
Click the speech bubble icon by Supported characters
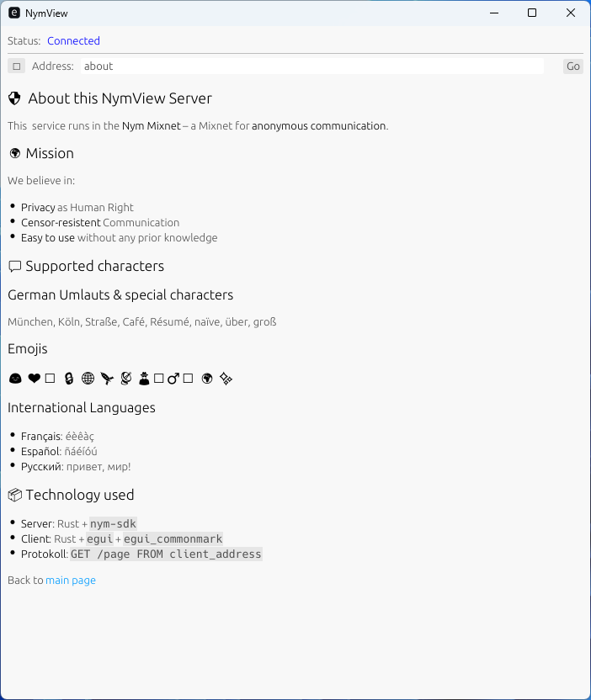pyautogui.click(x=14, y=267)
